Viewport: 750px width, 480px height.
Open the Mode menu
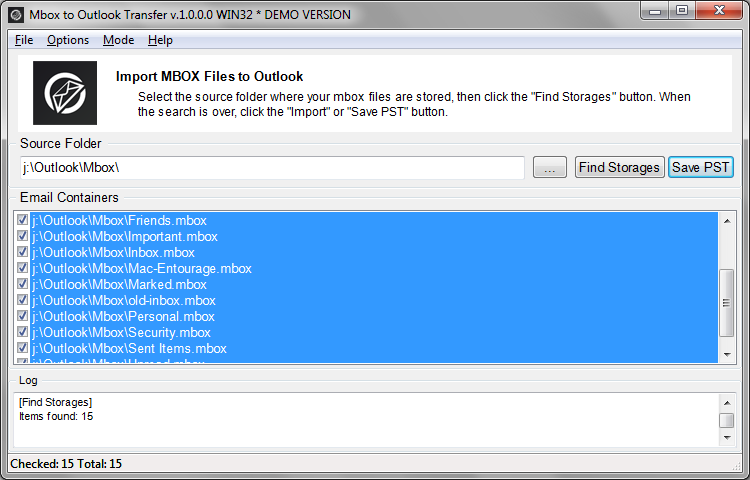(x=119, y=40)
